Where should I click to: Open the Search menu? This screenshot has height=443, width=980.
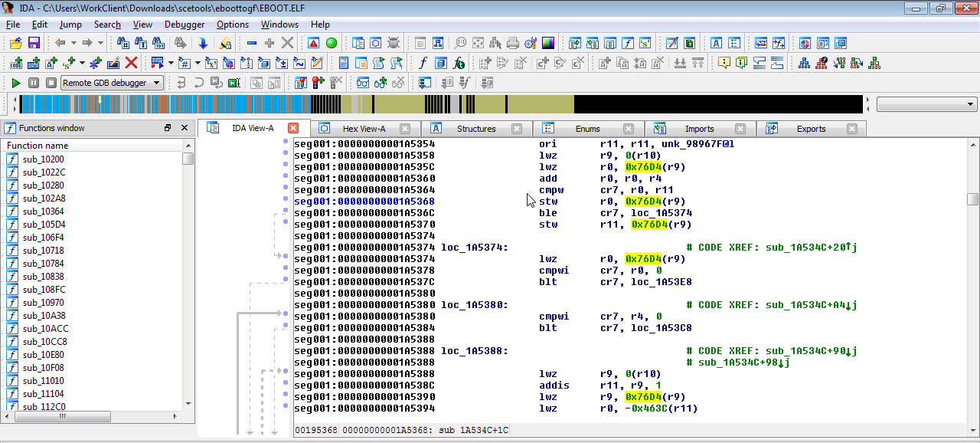point(107,25)
